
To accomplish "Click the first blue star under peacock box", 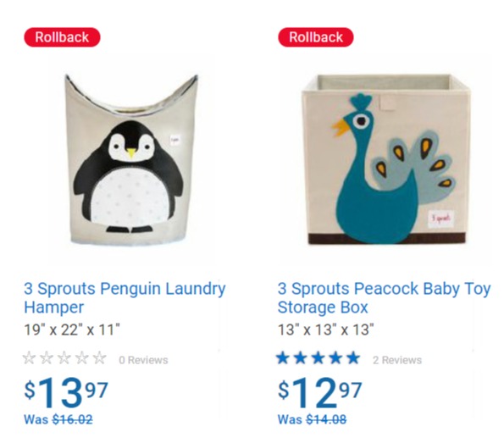I will [x=283, y=357].
